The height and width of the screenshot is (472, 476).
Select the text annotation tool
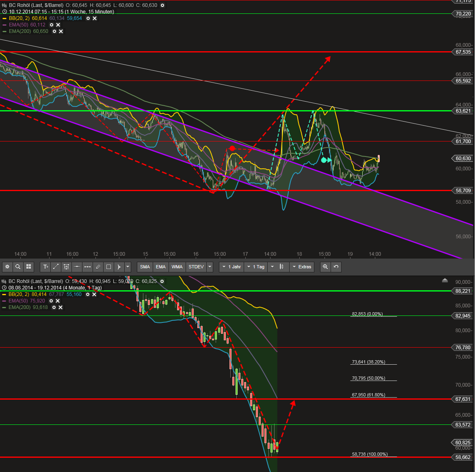click(x=45, y=267)
